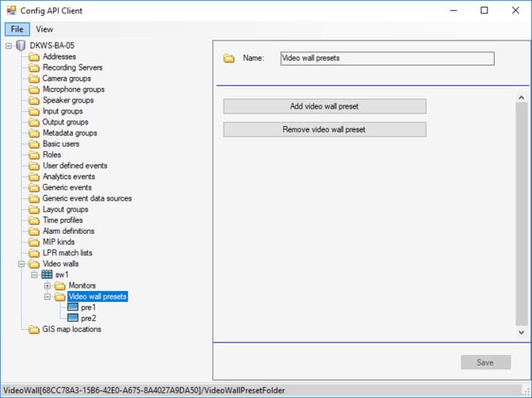
Task: Click the DKWS-BA-05 server icon
Action: pyautogui.click(x=21, y=46)
